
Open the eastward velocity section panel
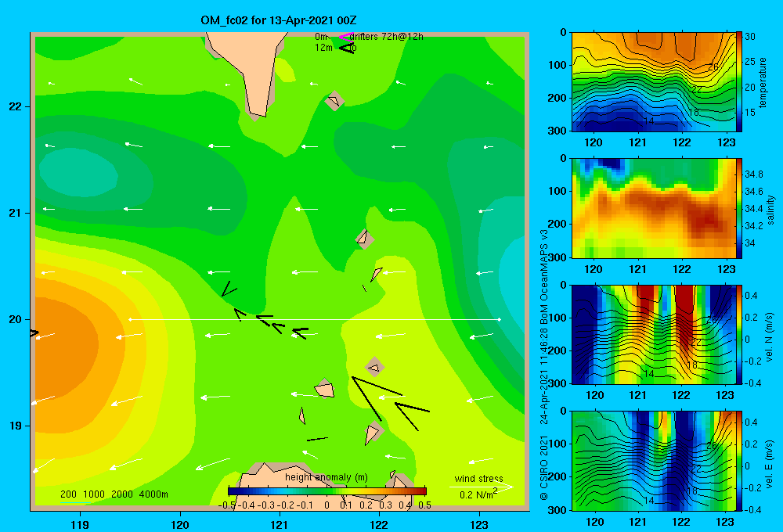coord(654,461)
